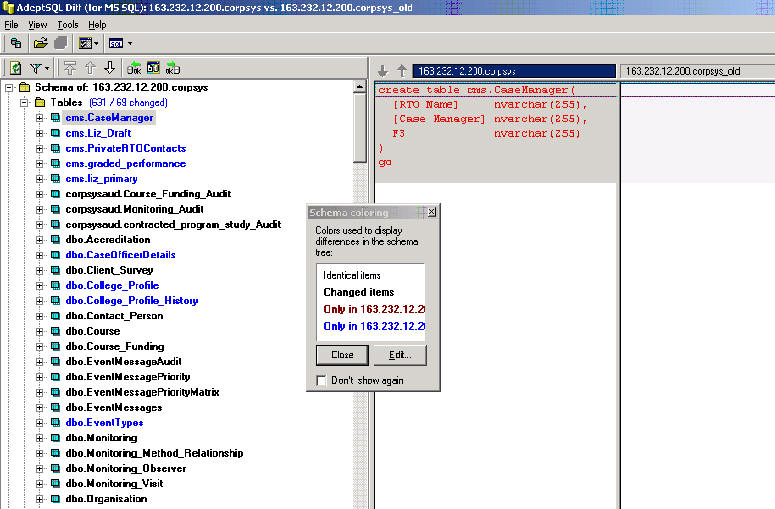
Task: Open the File menu
Action: [11, 25]
